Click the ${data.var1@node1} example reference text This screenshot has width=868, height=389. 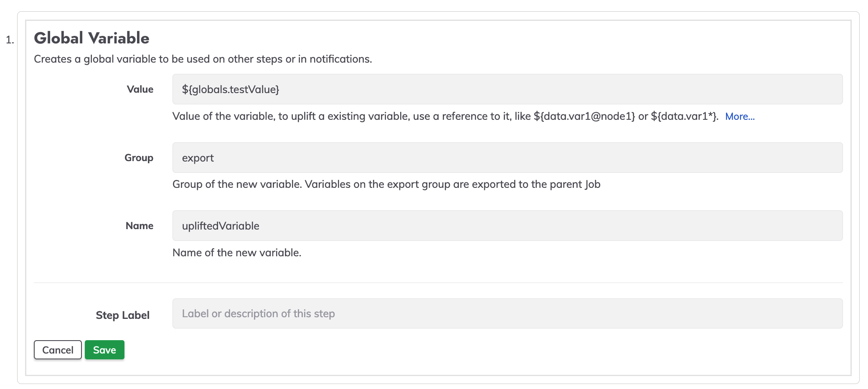click(x=584, y=116)
